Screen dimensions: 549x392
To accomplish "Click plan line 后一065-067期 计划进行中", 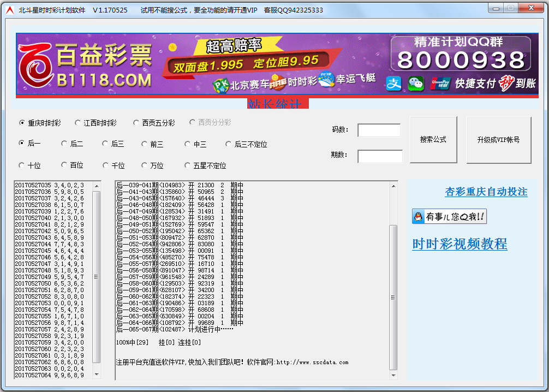I will tap(175, 329).
